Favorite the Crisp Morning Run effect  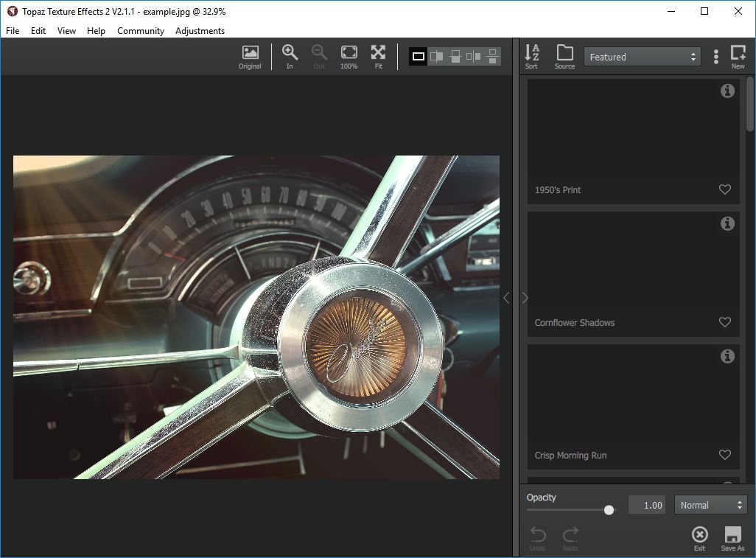[724, 455]
